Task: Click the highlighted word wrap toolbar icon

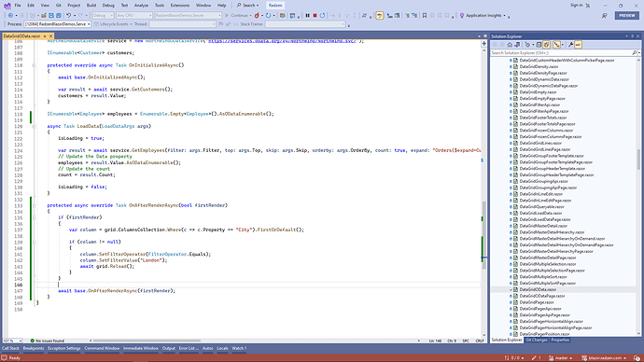Action: coord(379,16)
